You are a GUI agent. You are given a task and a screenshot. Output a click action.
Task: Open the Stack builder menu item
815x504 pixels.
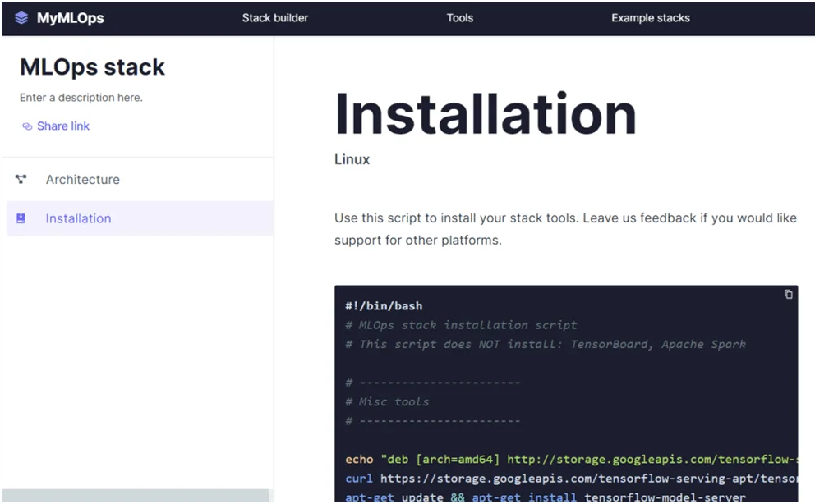pyautogui.click(x=275, y=18)
